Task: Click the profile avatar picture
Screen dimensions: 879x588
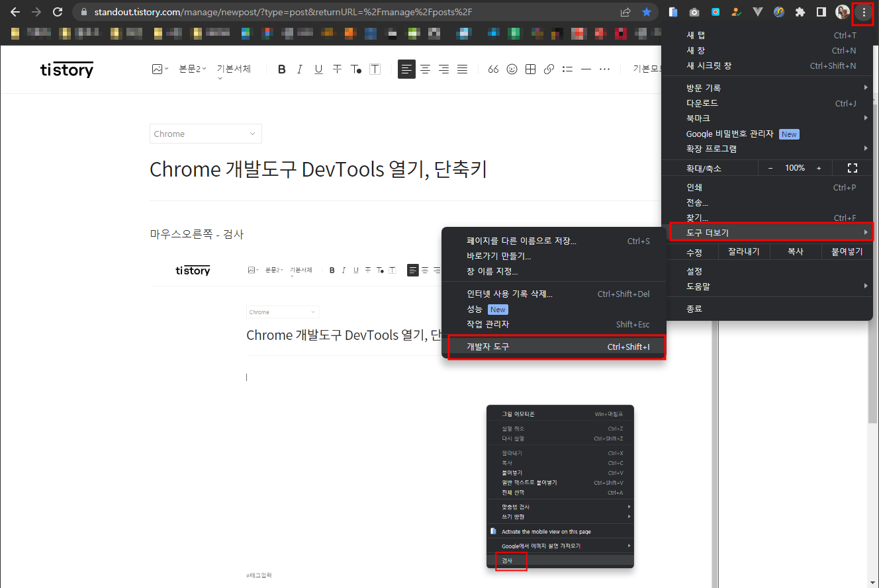Action: [x=843, y=12]
